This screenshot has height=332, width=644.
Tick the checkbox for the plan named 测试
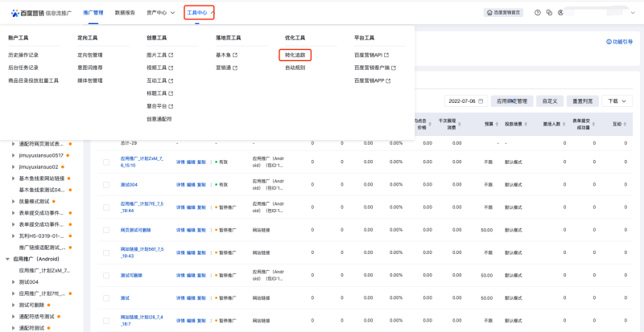106,298
